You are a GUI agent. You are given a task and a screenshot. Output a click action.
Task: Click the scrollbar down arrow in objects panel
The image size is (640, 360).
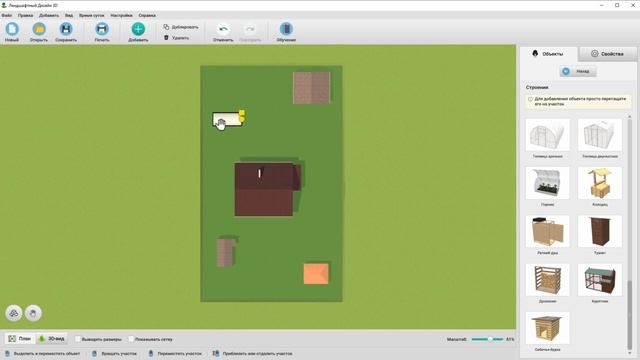point(630,353)
